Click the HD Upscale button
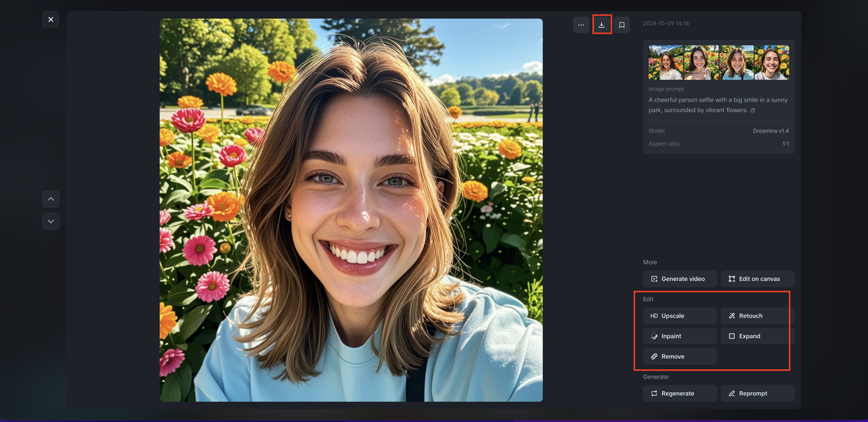Image resolution: width=868 pixels, height=422 pixels. click(680, 315)
